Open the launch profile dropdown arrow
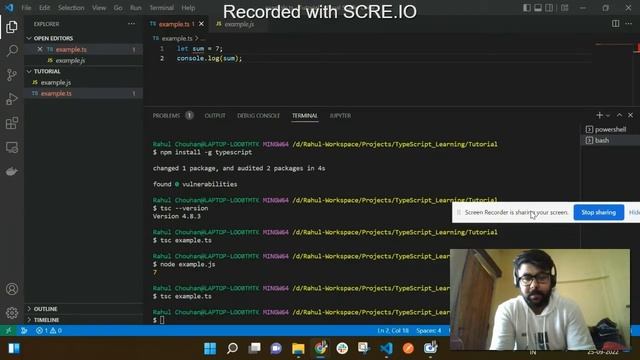This screenshot has width=640, height=360. pyautogui.click(x=608, y=116)
